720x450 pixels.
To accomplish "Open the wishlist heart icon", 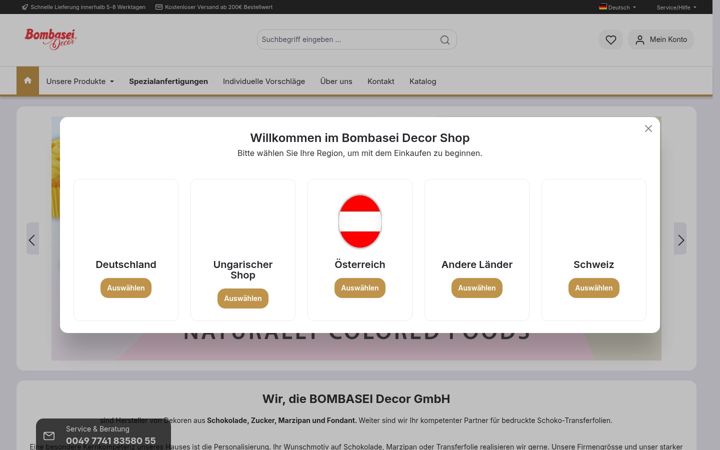I will (611, 40).
